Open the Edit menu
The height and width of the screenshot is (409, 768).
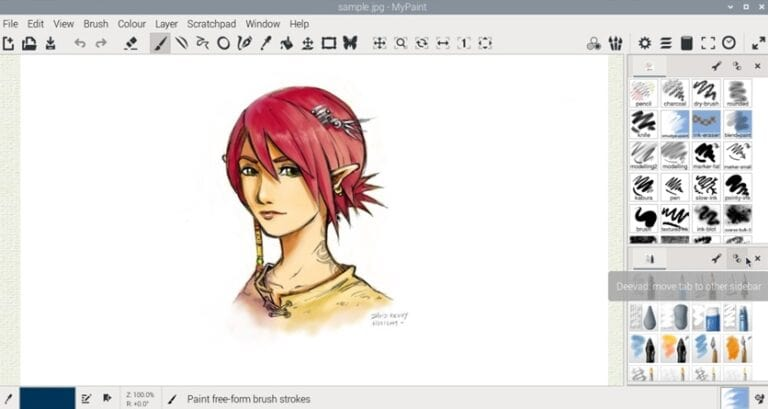[x=35, y=24]
